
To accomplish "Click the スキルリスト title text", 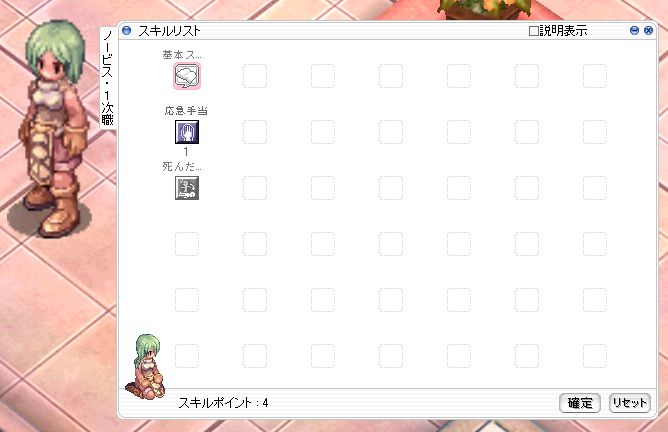I will pos(169,31).
